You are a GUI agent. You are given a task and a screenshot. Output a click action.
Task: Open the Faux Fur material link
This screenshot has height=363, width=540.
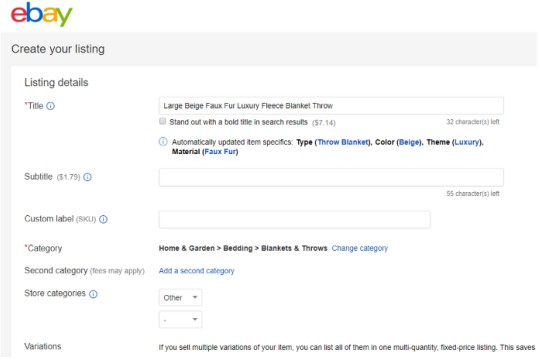220,152
